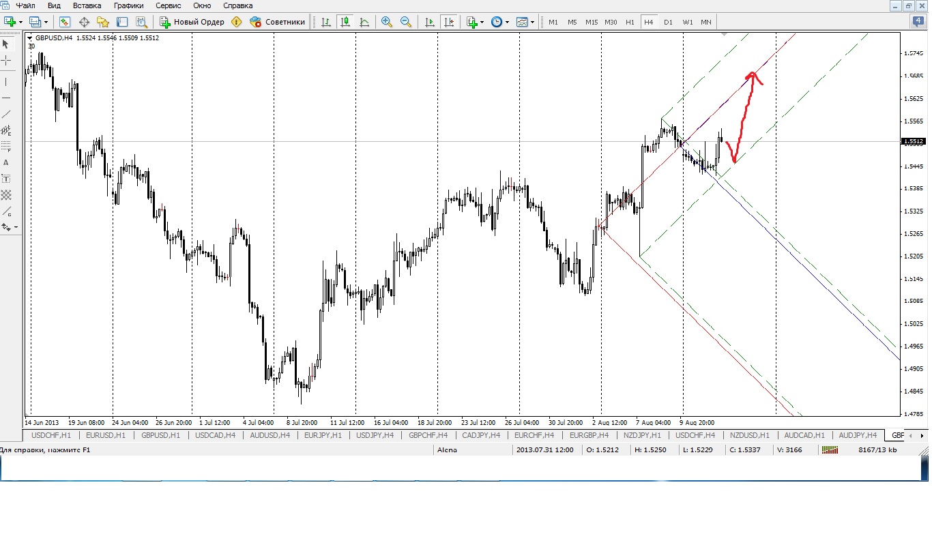
Task: Select the Gann line tool
Action: pos(6,211)
